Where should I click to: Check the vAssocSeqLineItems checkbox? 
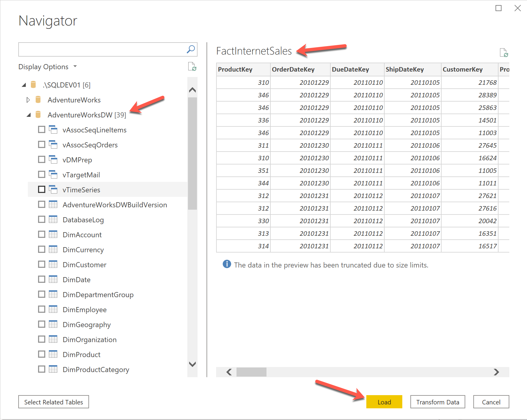[x=42, y=129]
